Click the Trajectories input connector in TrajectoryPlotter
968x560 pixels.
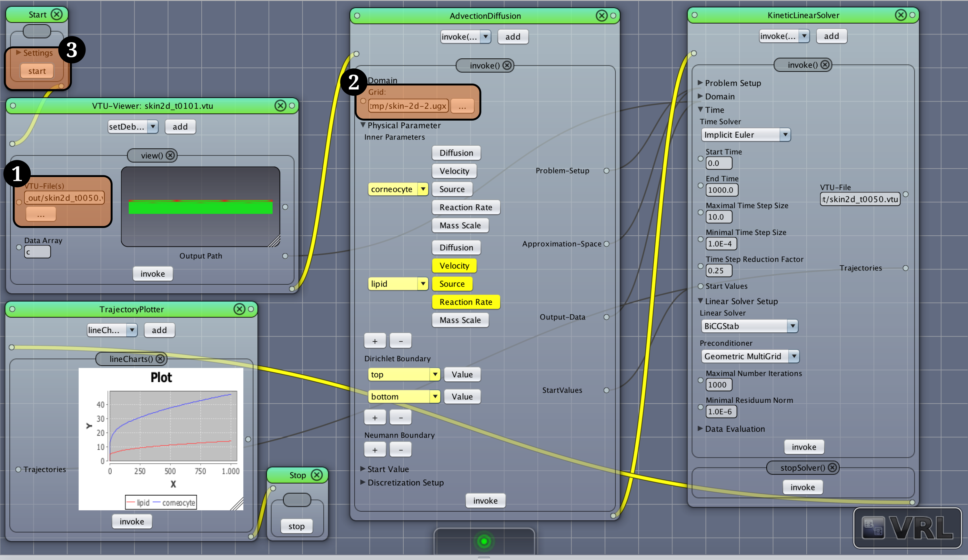(18, 469)
